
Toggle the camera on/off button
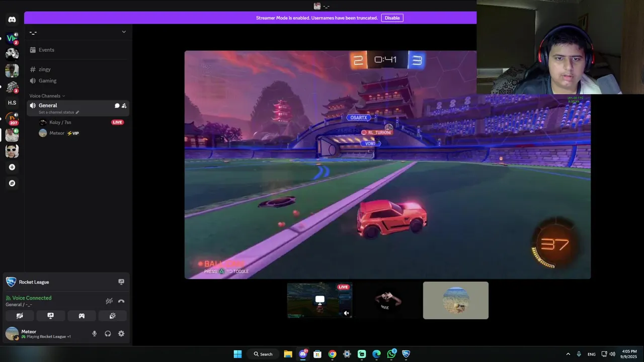tap(20, 316)
